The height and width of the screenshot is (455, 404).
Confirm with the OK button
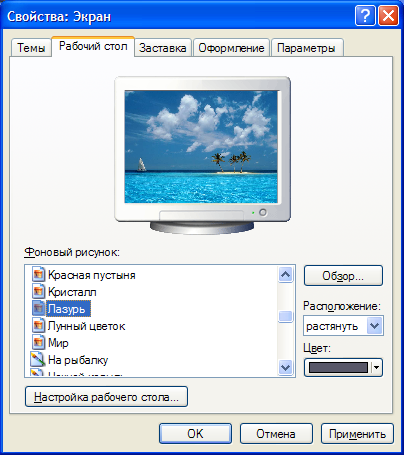[x=195, y=434]
